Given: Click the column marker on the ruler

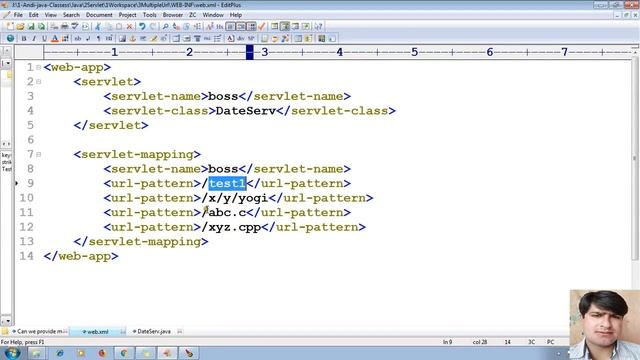Looking at the screenshot, I should [x=250, y=52].
